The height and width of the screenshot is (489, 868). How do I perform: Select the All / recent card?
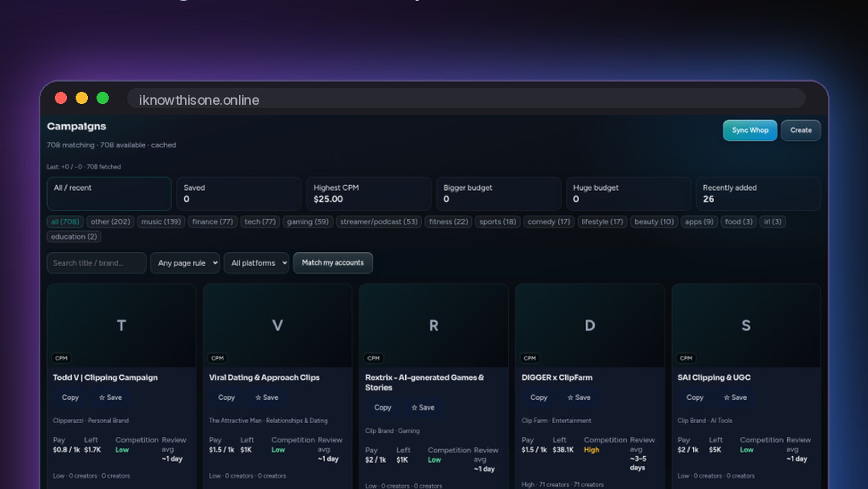tap(109, 194)
